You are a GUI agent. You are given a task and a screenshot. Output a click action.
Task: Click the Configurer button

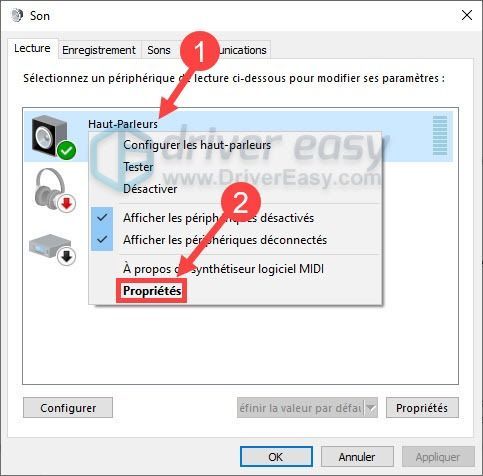click(x=68, y=408)
